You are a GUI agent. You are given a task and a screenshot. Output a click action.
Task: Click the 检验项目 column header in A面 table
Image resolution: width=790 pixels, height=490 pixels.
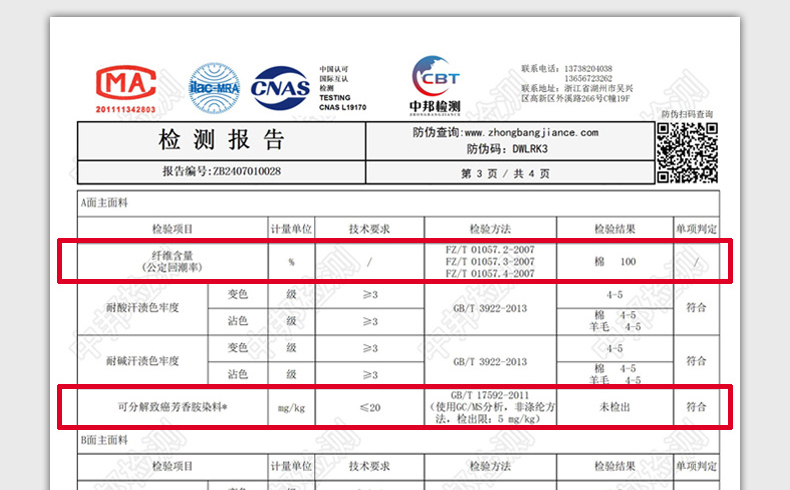pos(172,228)
